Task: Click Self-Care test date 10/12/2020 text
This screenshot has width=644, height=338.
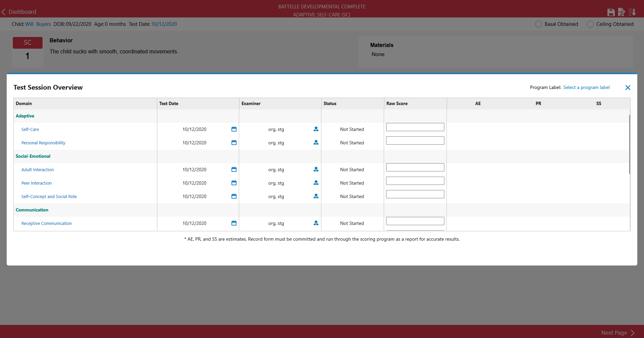Action: pyautogui.click(x=195, y=130)
